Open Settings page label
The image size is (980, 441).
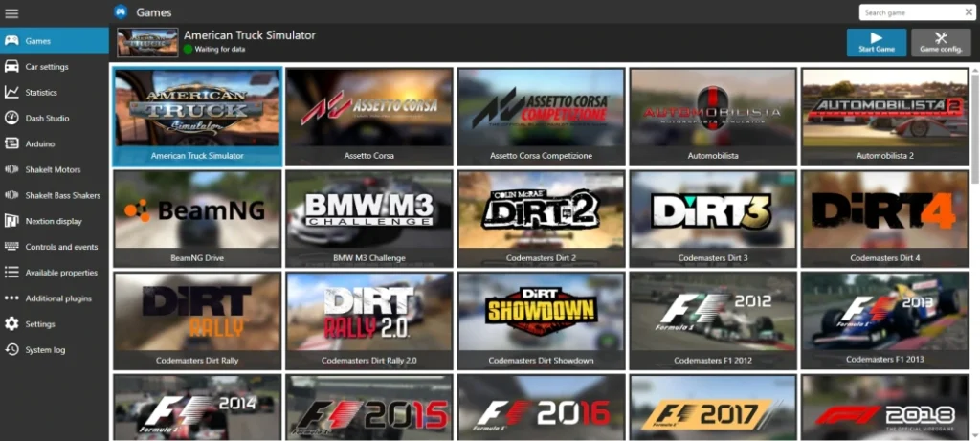40,324
